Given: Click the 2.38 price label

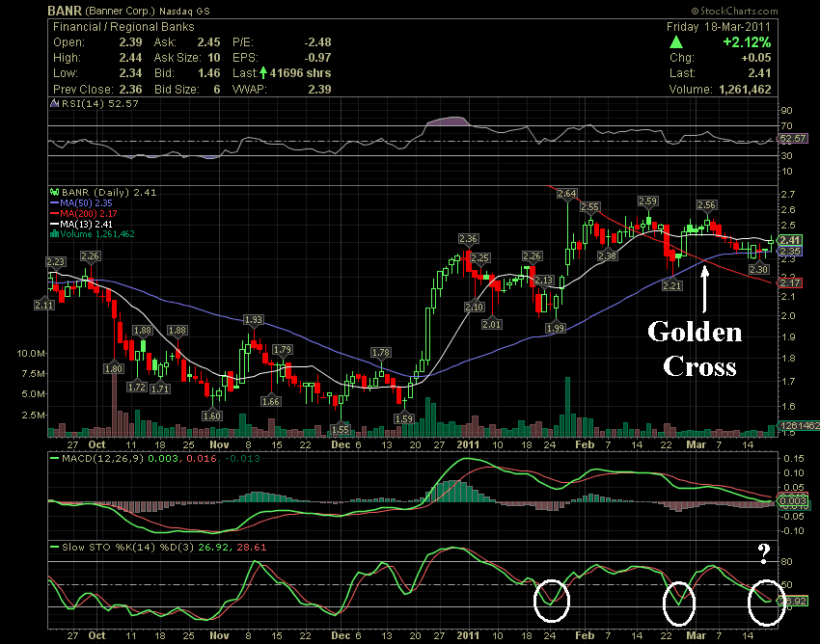Looking at the screenshot, I should point(607,256).
